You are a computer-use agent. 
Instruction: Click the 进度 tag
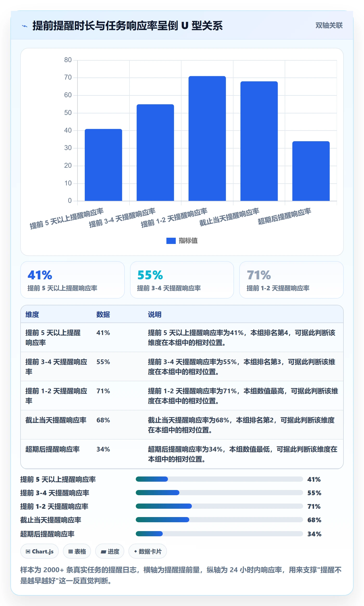[x=110, y=551]
